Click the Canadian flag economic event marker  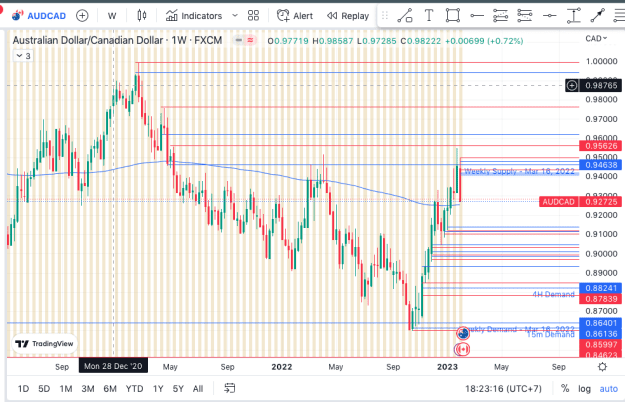pos(462,349)
